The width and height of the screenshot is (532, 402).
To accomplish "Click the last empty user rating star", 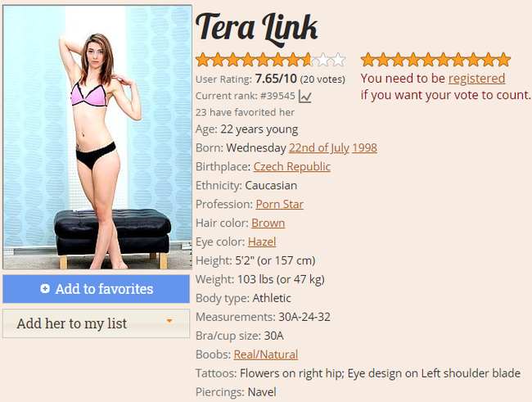I will pos(338,60).
